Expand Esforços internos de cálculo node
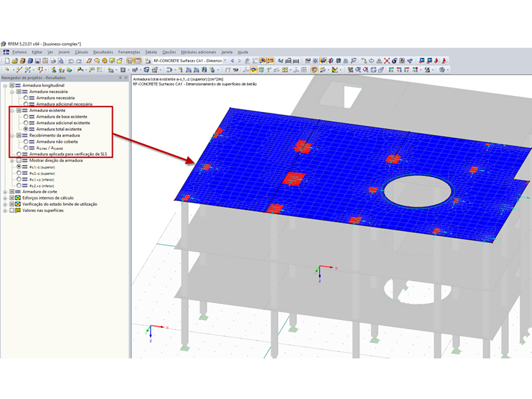This screenshot has width=532, height=399. (x=5, y=198)
